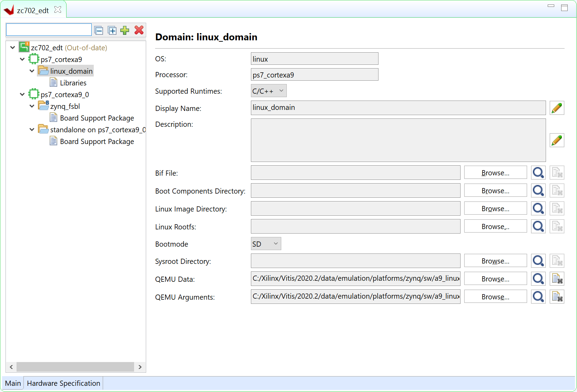Image resolution: width=577 pixels, height=392 pixels.
Task: Select the zc702_edt editor tab
Action: 33,10
